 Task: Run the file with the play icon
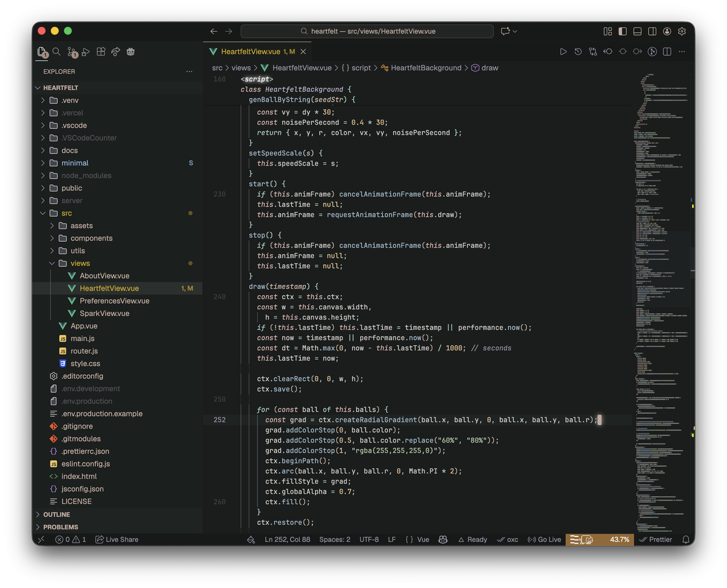pos(563,52)
